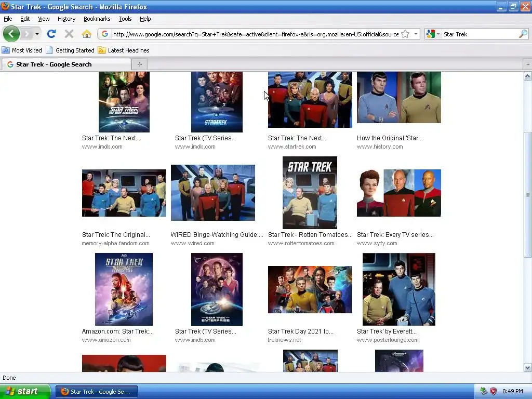Open the Tools menu
This screenshot has width=532, height=399.
click(x=125, y=19)
